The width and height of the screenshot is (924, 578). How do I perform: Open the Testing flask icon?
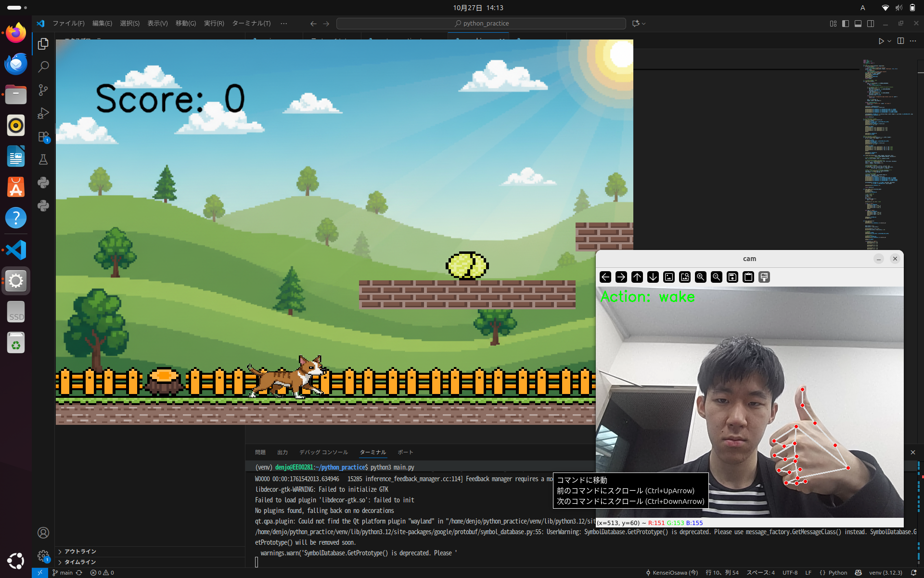click(43, 160)
